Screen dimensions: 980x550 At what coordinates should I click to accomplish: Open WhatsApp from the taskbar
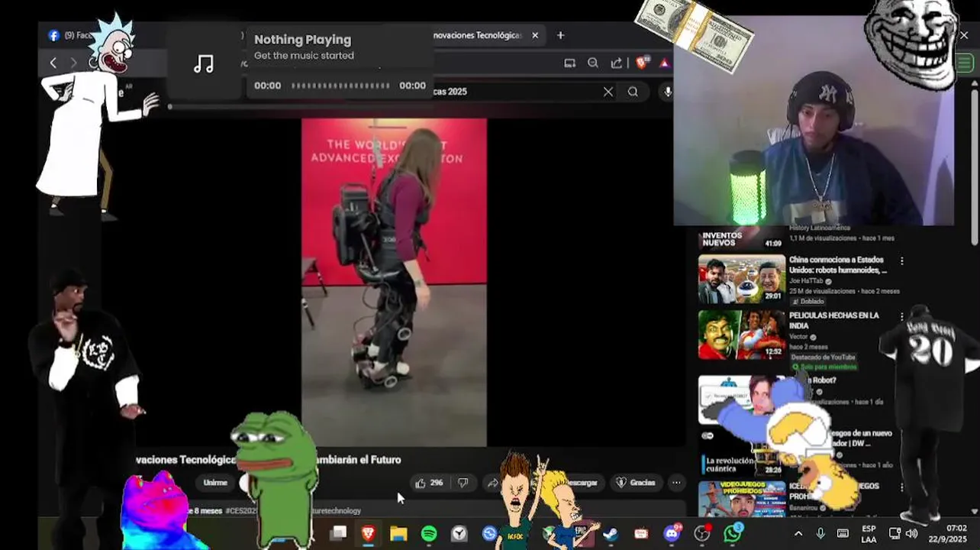point(732,533)
